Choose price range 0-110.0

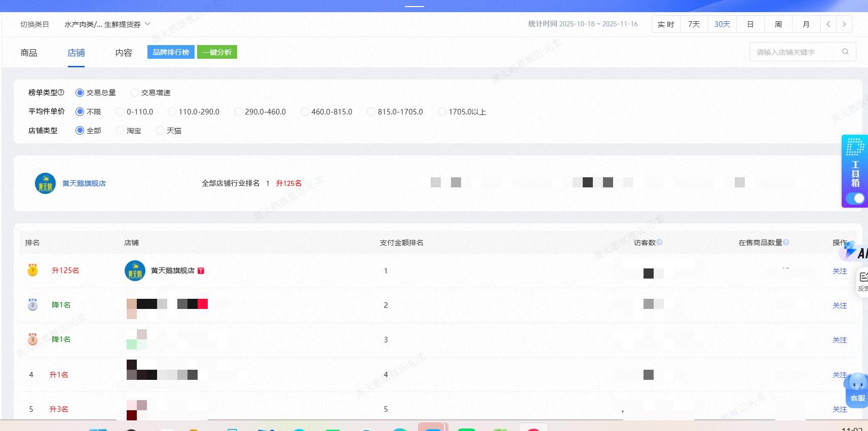click(120, 111)
